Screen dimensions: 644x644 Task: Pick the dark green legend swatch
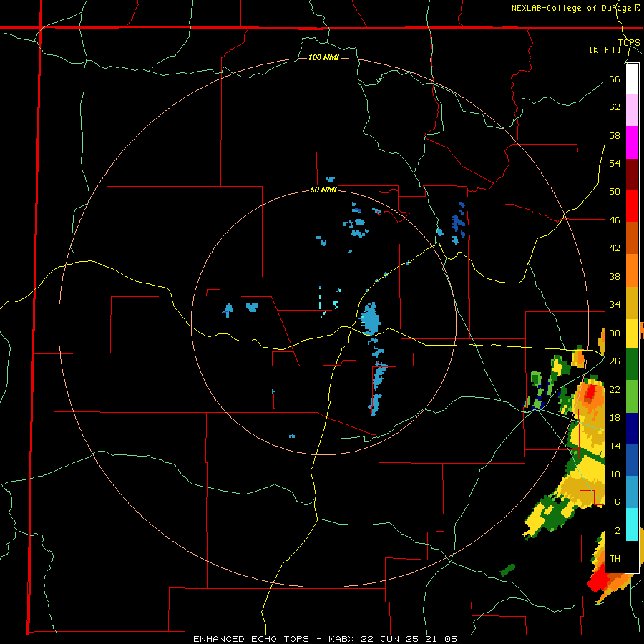point(632,364)
